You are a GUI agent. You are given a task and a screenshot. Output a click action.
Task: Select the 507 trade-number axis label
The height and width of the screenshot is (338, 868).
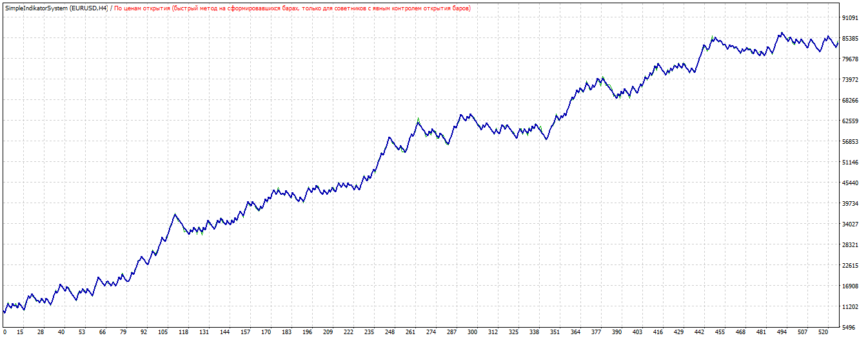(803, 332)
